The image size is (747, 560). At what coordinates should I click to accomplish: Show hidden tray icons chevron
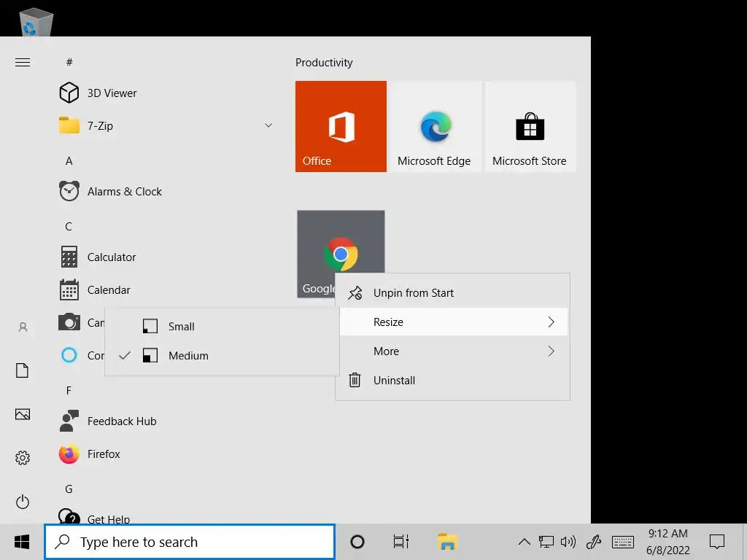(x=524, y=542)
